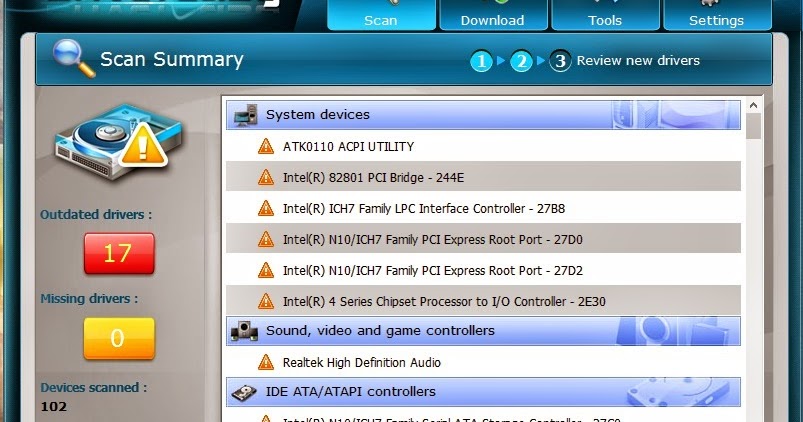Screen dimensions: 803x422
Task: Select step 3 circle indicator
Action: point(560,61)
